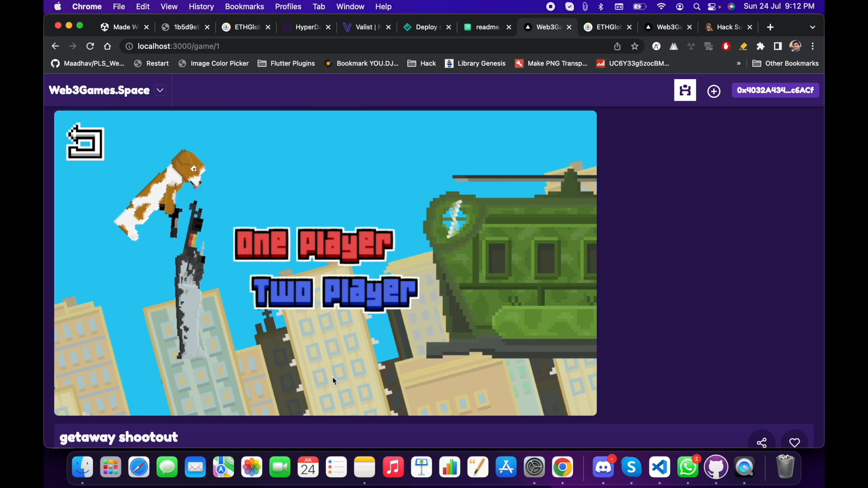Click the getaway shootout title
The image size is (868, 488).
tap(119, 437)
